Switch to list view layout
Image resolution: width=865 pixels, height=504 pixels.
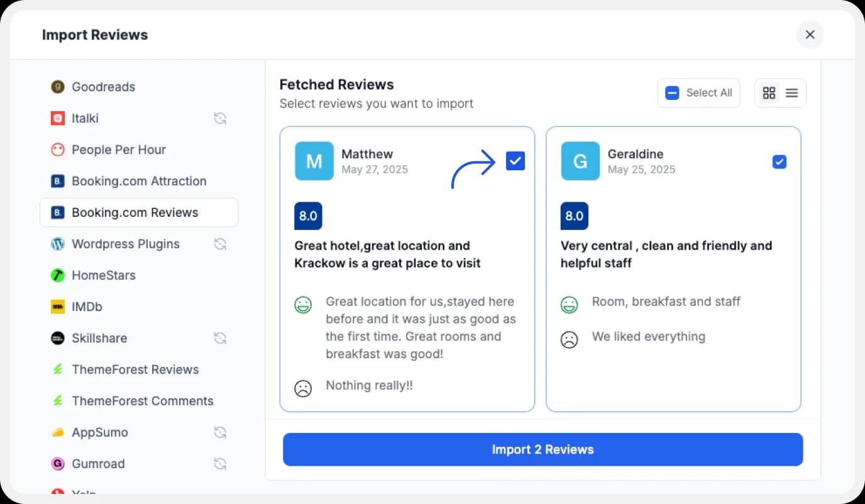point(791,92)
